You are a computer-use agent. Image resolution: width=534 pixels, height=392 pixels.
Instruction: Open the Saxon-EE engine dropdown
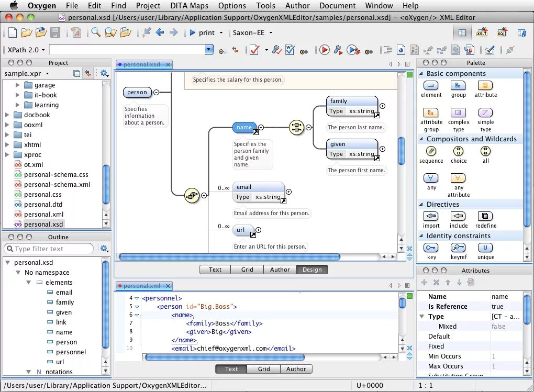pos(271,32)
